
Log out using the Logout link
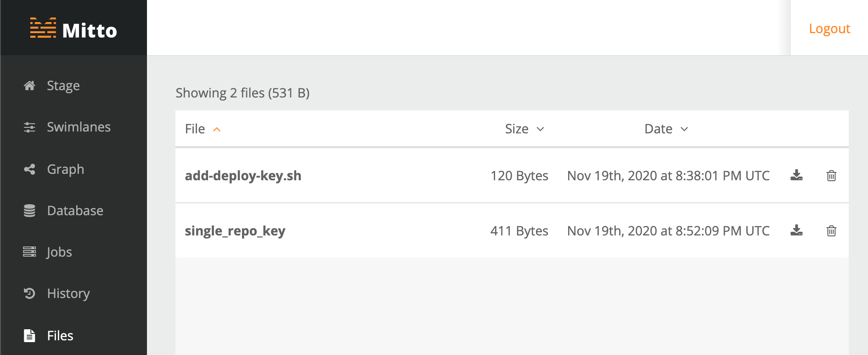(x=829, y=29)
